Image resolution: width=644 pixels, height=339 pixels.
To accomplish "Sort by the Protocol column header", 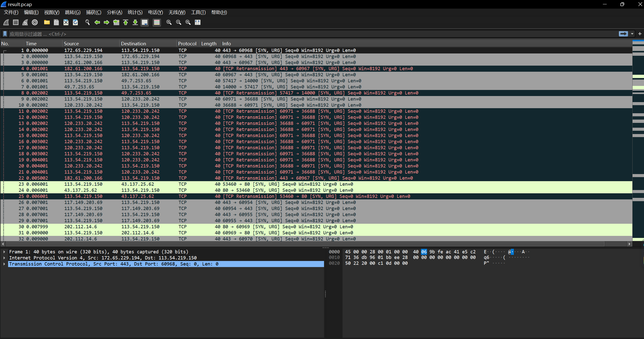I will (x=188, y=44).
